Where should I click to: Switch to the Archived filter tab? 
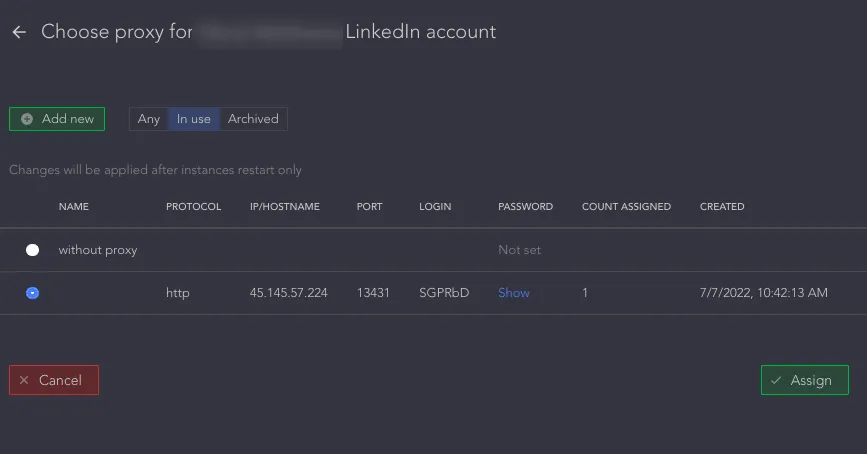click(253, 119)
